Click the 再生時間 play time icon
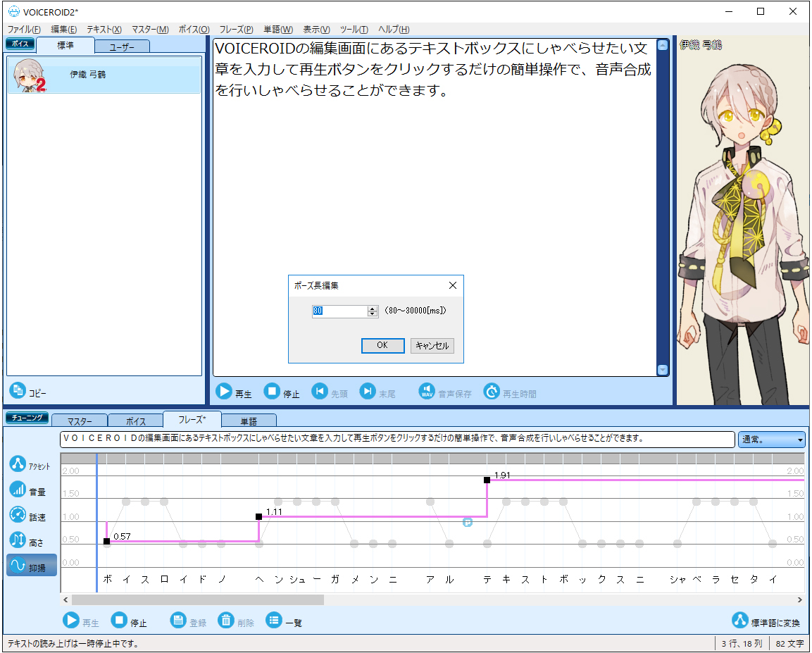 pos(492,392)
